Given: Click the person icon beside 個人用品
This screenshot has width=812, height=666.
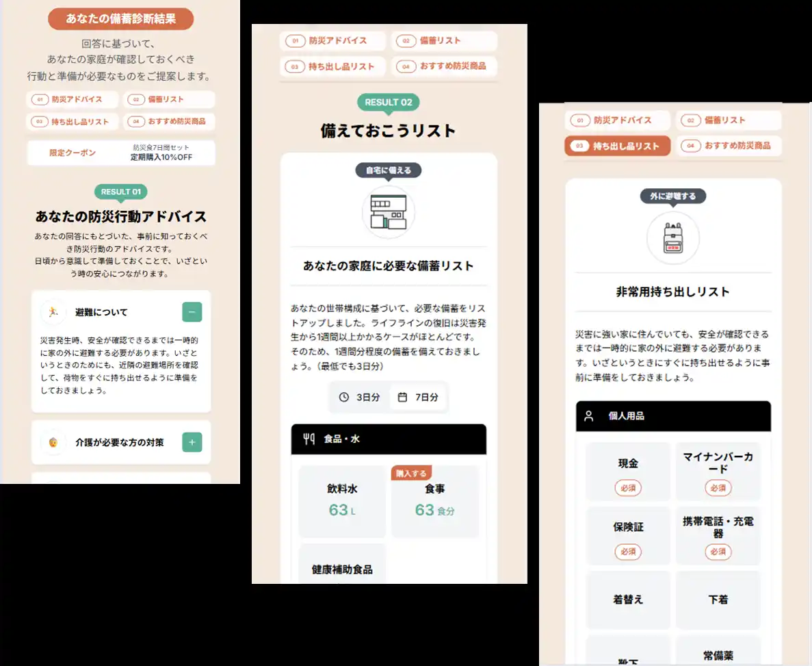Looking at the screenshot, I should 588,416.
